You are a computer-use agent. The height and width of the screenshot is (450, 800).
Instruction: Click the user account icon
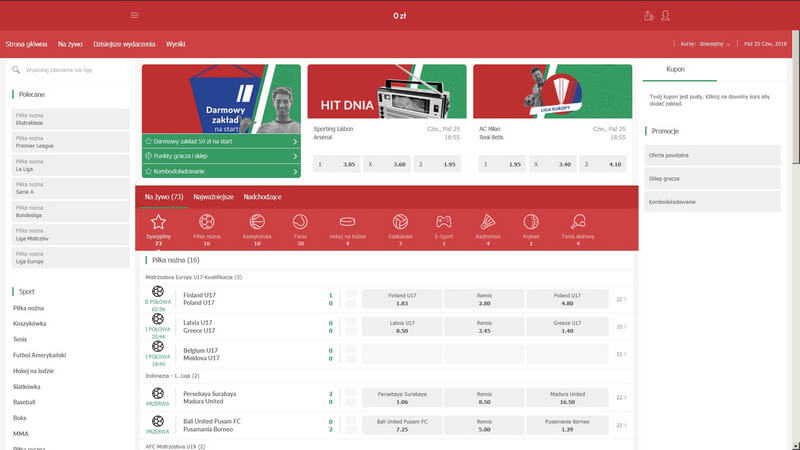pyautogui.click(x=665, y=16)
